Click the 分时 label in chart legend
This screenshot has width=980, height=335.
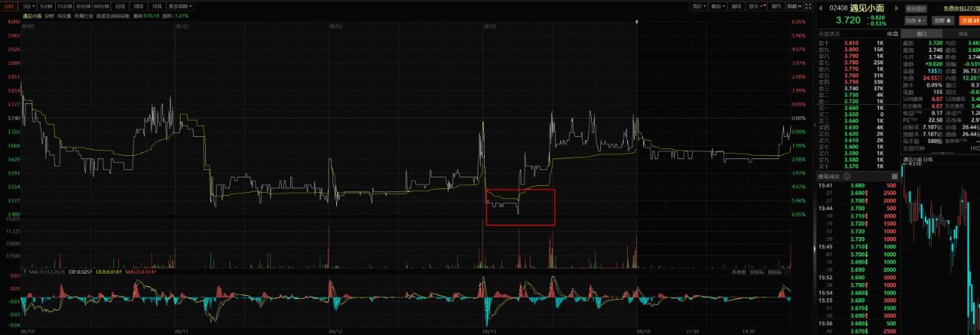point(49,15)
